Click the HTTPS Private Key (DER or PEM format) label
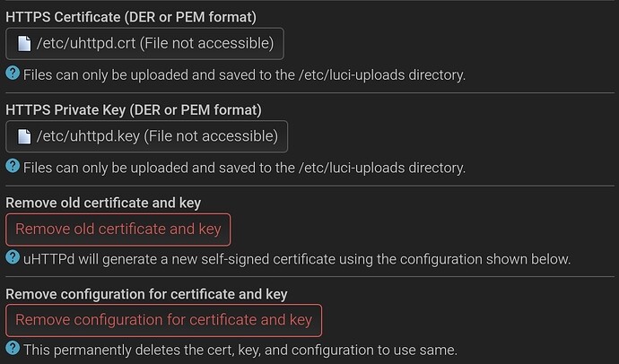This screenshot has height=364, width=619. click(x=134, y=109)
